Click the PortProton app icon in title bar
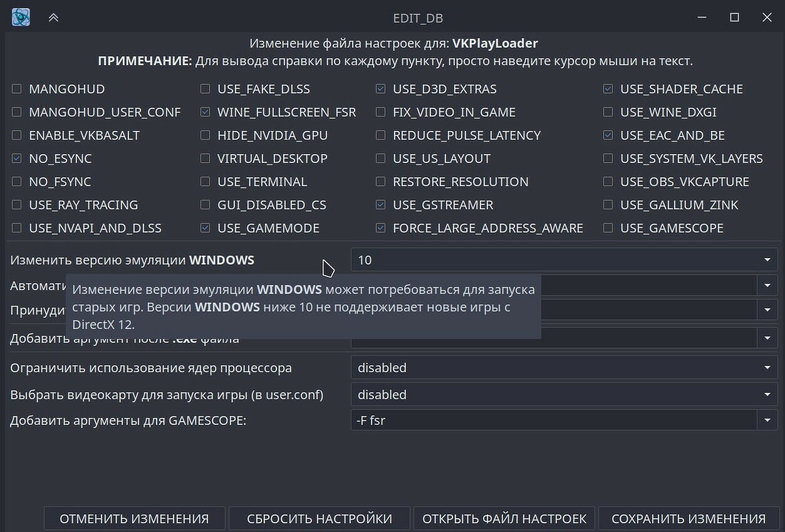785x532 pixels. click(x=21, y=17)
